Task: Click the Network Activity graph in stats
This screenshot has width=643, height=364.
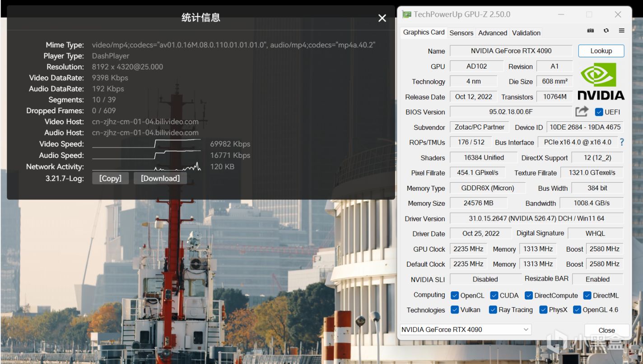Action: tap(147, 166)
